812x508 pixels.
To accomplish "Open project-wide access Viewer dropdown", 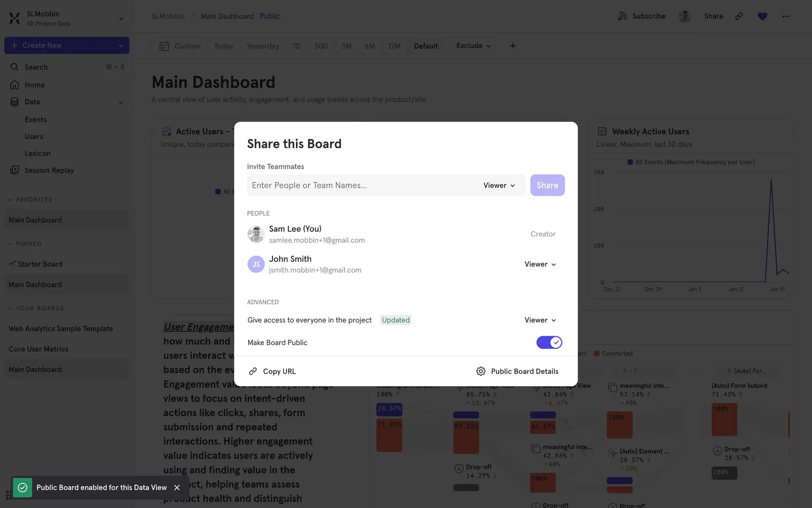I will 540,320.
